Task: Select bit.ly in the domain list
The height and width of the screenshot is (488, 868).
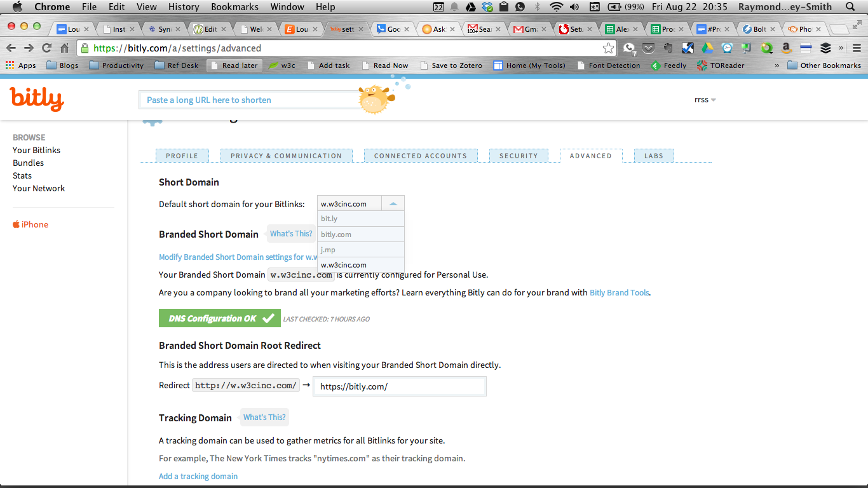Action: 361,219
